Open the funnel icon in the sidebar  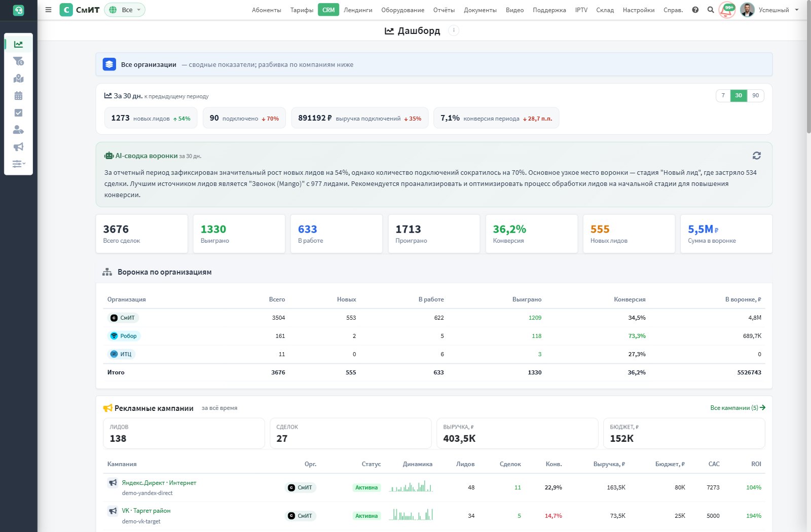click(18, 61)
